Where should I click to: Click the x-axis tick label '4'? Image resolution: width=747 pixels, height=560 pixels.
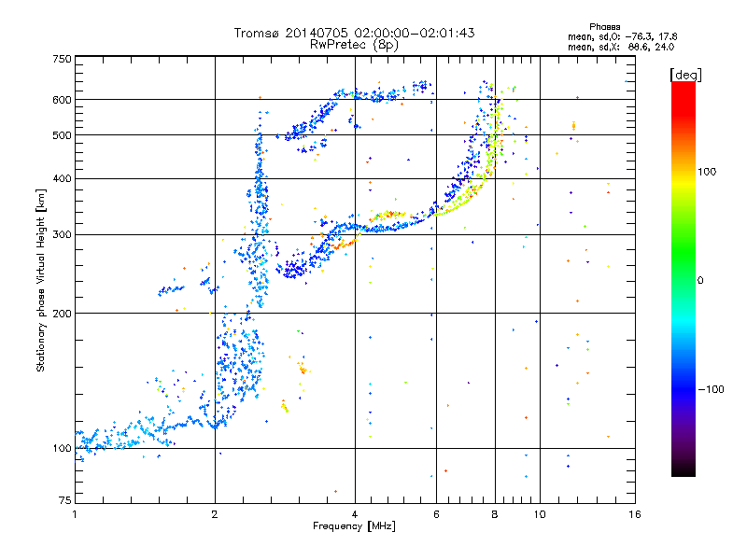click(x=355, y=514)
